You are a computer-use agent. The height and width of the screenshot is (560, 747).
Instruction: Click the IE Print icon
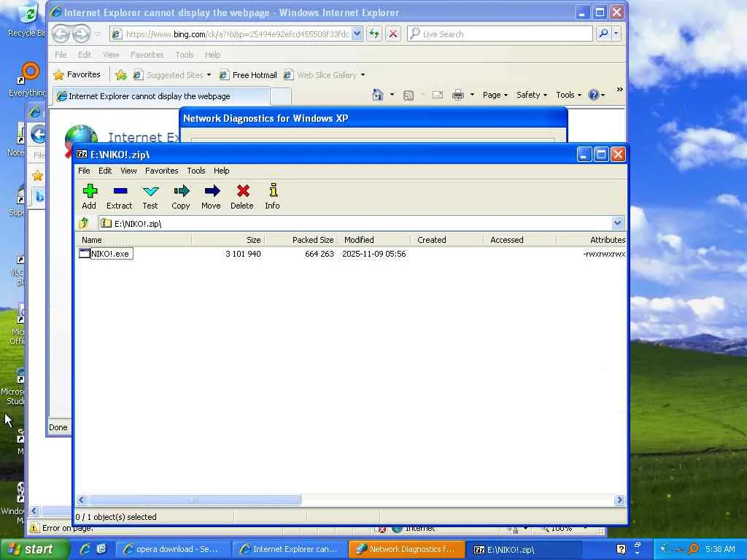[x=458, y=95]
